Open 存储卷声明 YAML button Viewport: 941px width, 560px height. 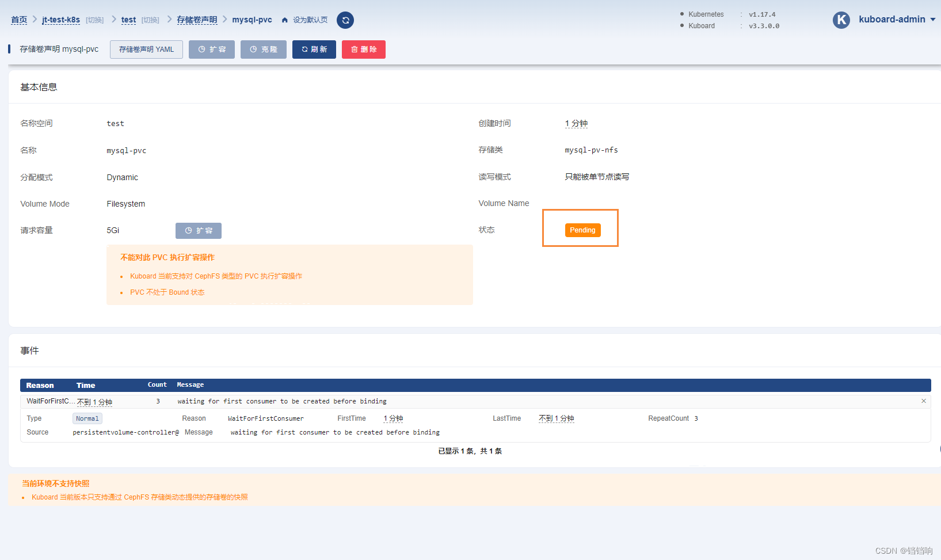146,49
